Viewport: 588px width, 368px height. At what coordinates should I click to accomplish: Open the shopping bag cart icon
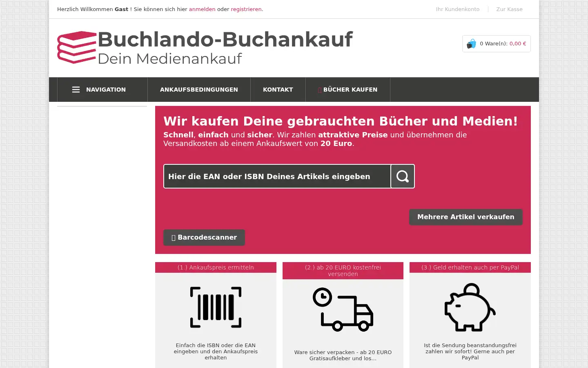coord(471,44)
